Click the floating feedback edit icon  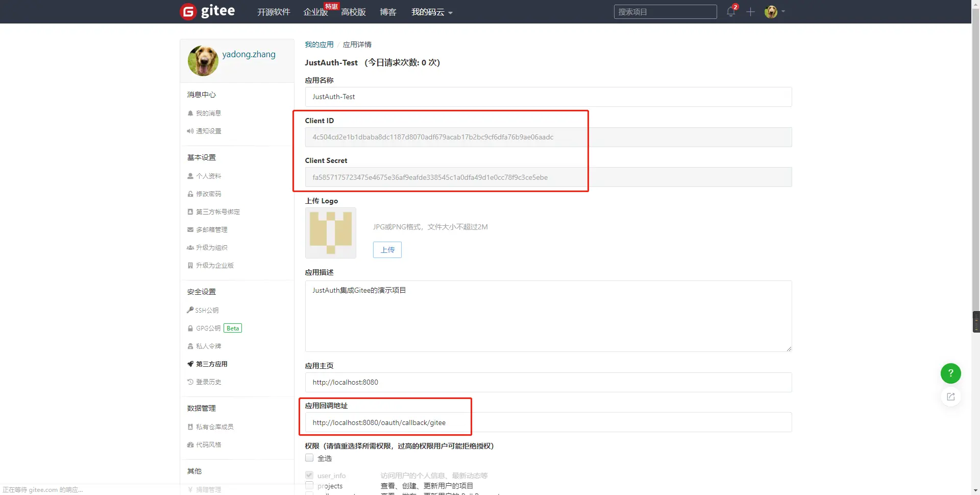(x=950, y=397)
